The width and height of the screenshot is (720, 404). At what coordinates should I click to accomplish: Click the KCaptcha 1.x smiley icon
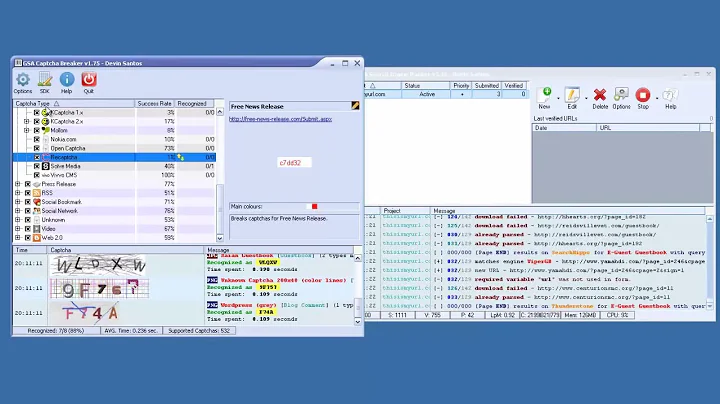tap(45, 112)
